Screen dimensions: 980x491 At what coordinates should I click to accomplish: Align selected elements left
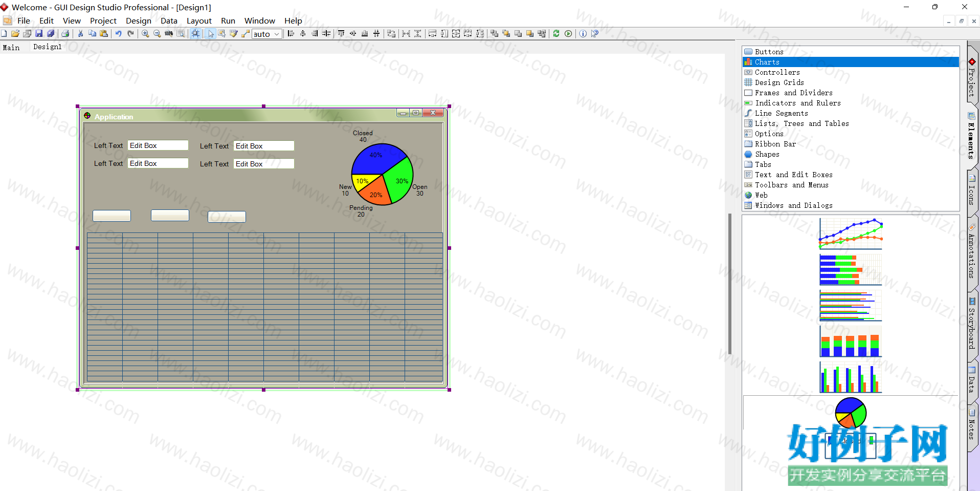click(291, 34)
